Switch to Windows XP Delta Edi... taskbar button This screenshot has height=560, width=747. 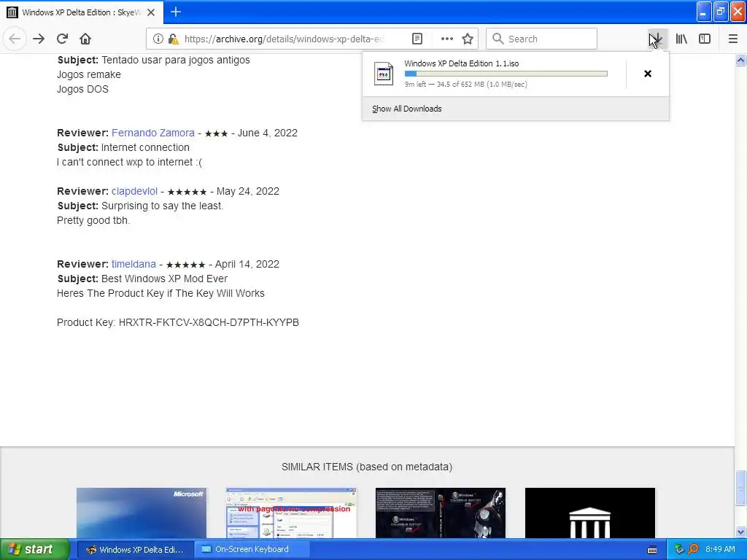[135, 549]
